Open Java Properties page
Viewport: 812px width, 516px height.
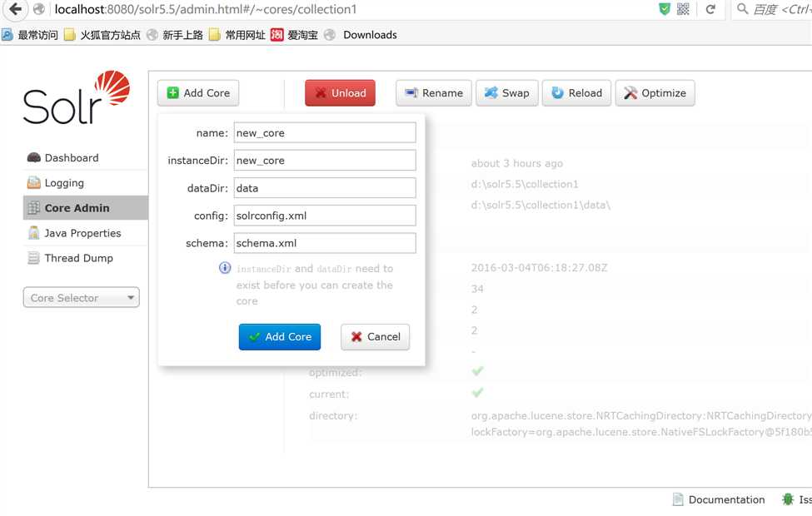82,233
